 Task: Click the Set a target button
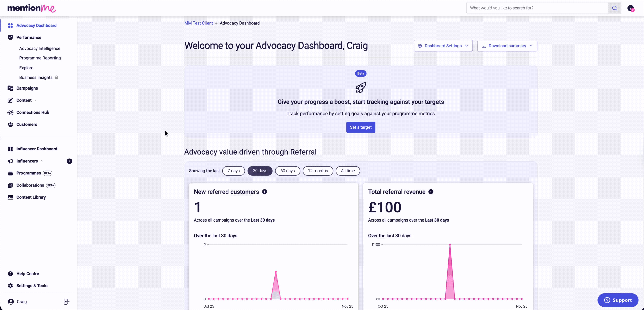click(x=360, y=127)
